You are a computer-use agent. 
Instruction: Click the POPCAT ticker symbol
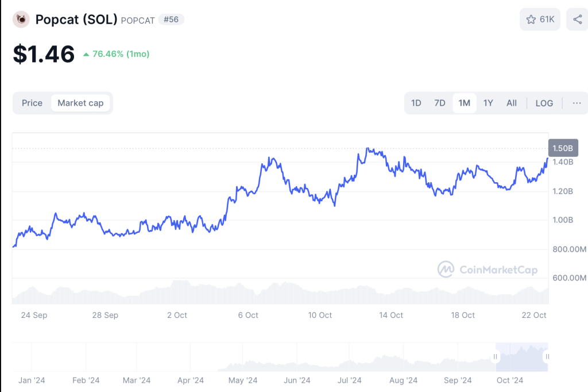point(138,21)
